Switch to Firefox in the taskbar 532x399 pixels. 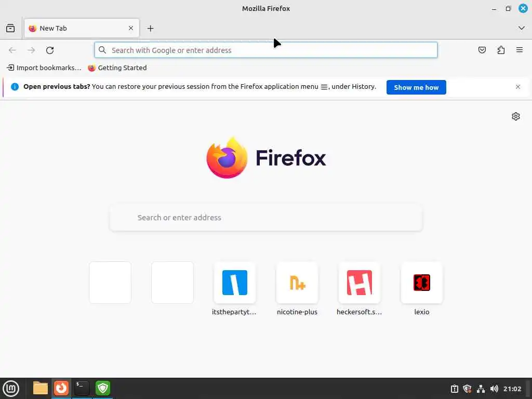click(61, 388)
